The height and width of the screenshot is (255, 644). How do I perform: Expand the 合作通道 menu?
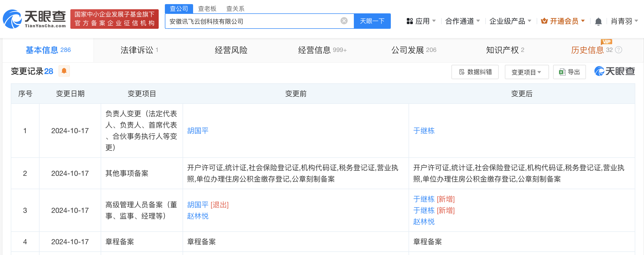(462, 21)
